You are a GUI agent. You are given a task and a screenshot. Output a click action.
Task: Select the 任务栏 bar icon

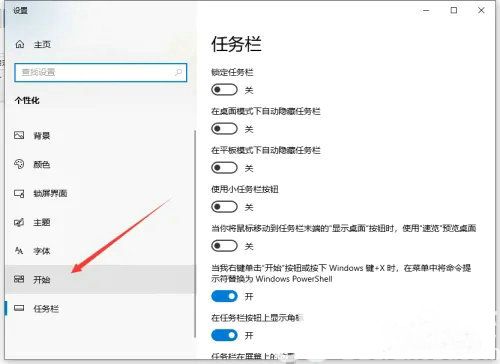click(x=19, y=308)
